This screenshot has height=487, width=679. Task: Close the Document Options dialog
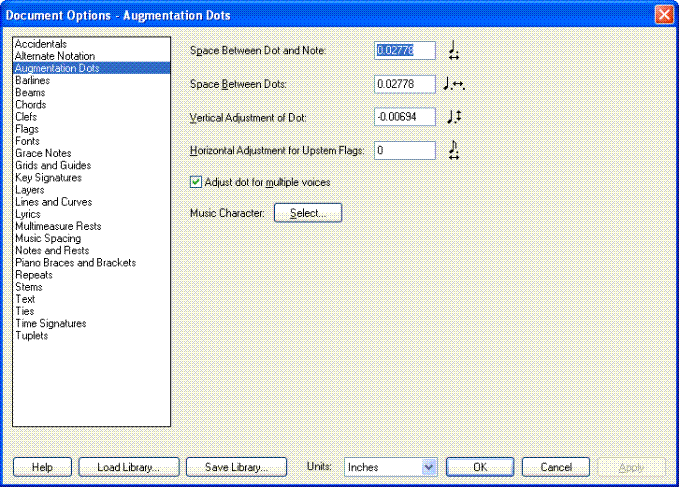[663, 15]
